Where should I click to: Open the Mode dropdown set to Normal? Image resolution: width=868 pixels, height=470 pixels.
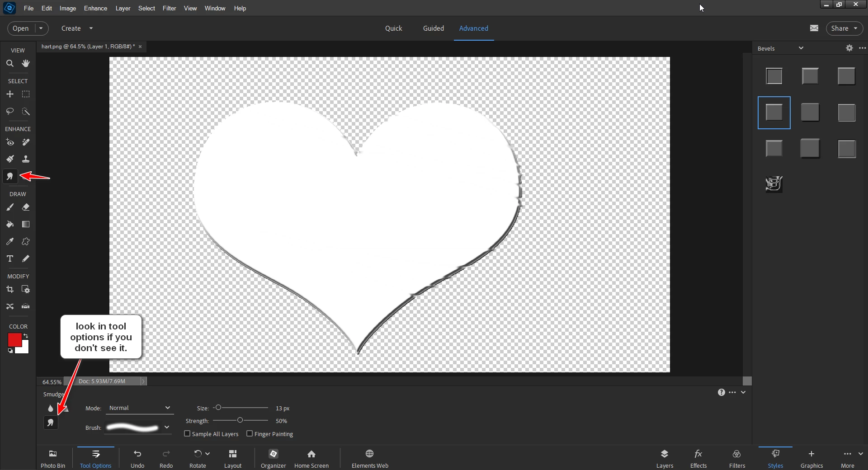[139, 408]
